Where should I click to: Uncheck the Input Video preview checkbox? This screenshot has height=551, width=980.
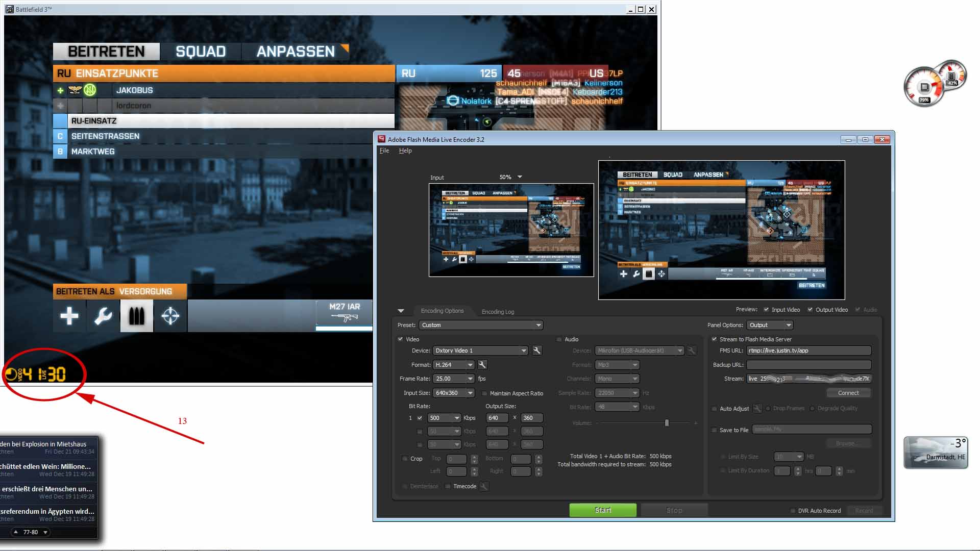click(766, 310)
